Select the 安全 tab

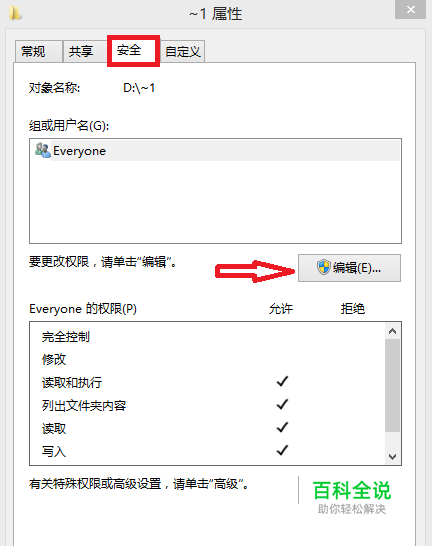click(133, 50)
